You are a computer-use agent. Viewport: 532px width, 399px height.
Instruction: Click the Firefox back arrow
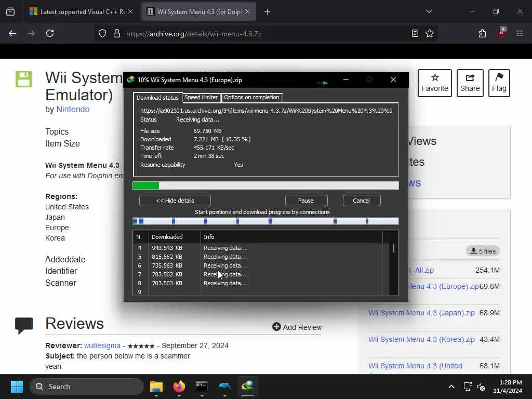(12, 33)
